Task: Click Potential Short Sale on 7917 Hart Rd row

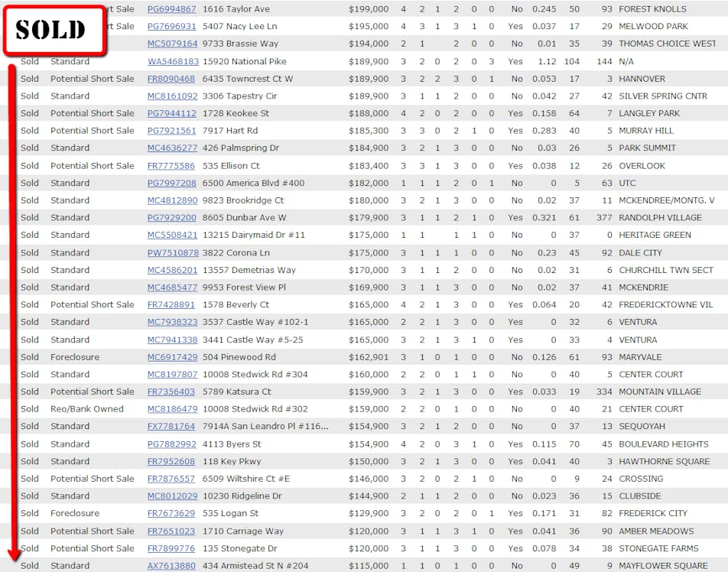Action: [92, 131]
